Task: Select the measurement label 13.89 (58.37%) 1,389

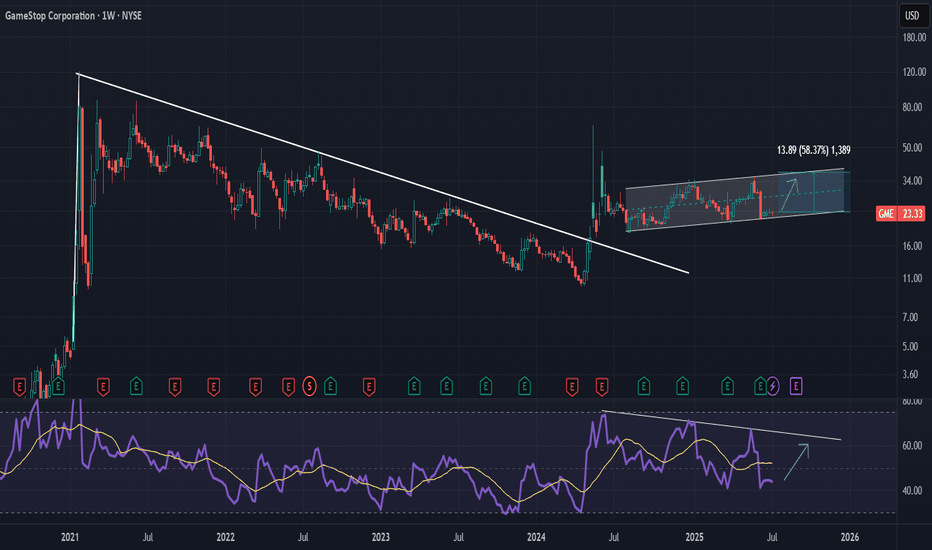Action: (x=814, y=150)
